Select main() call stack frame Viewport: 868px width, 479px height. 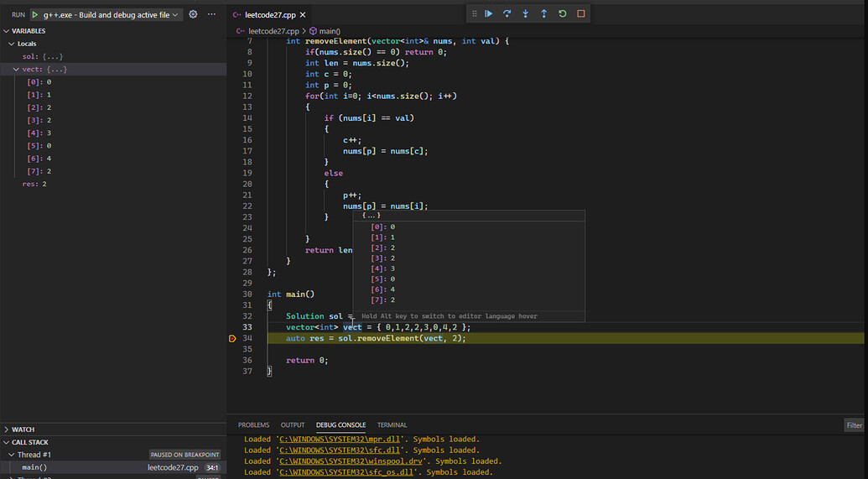[x=113, y=467]
